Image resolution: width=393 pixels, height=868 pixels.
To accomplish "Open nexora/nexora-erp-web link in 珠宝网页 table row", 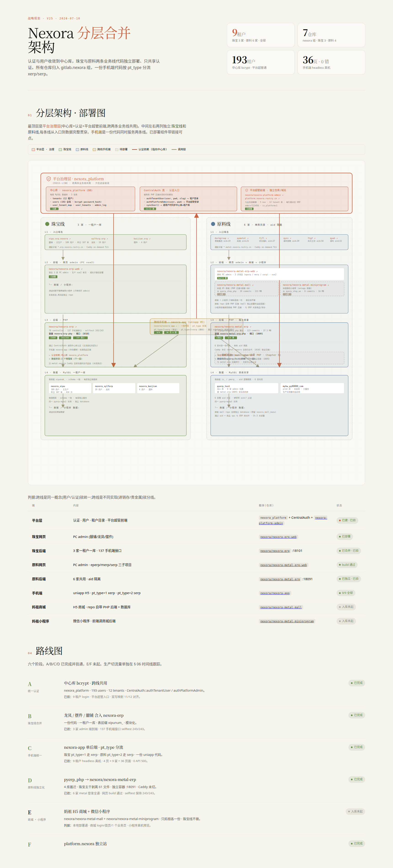I will point(278,537).
